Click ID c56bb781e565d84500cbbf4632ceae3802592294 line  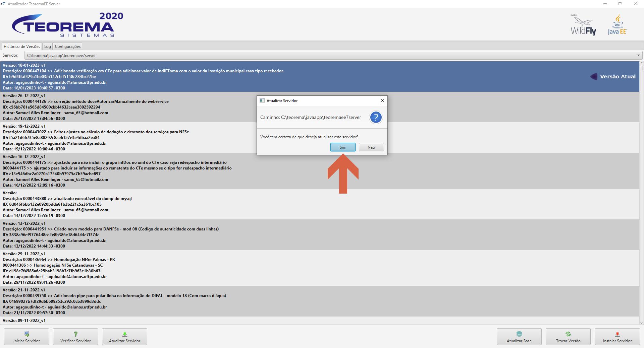coord(51,107)
